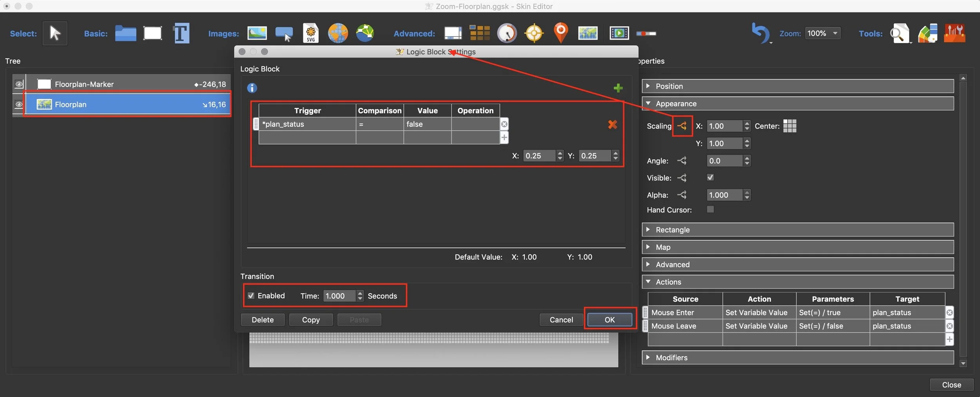980x397 pixels.
Task: Add a timer element
Action: pyautogui.click(x=507, y=33)
